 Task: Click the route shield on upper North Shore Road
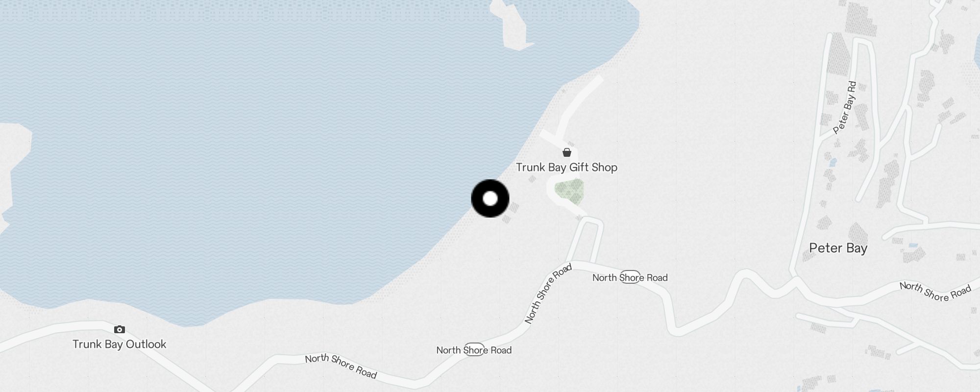point(630,277)
